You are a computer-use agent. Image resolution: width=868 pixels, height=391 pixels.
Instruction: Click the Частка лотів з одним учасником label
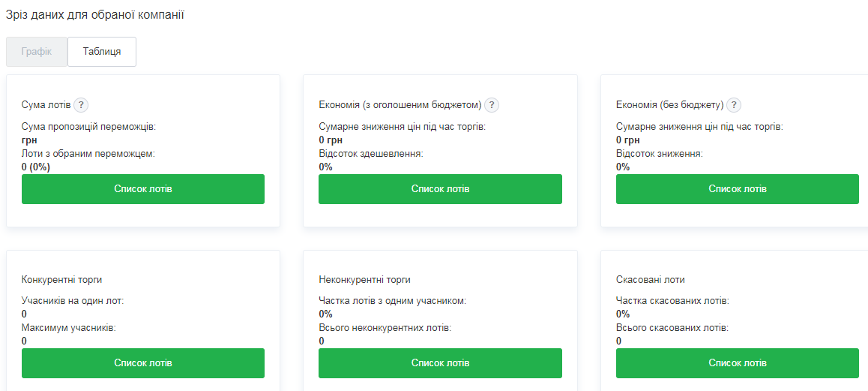click(392, 301)
